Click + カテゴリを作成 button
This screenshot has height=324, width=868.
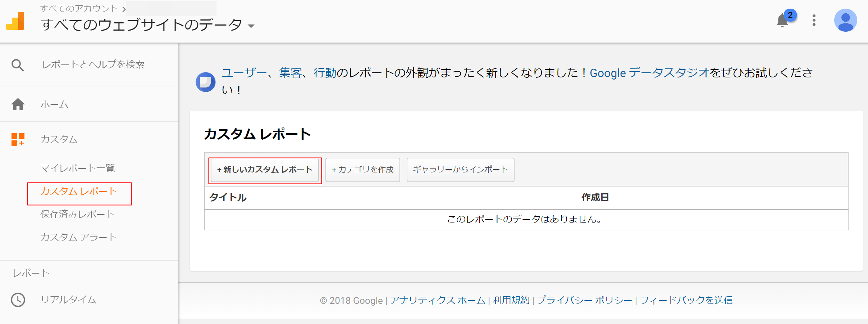tap(362, 170)
